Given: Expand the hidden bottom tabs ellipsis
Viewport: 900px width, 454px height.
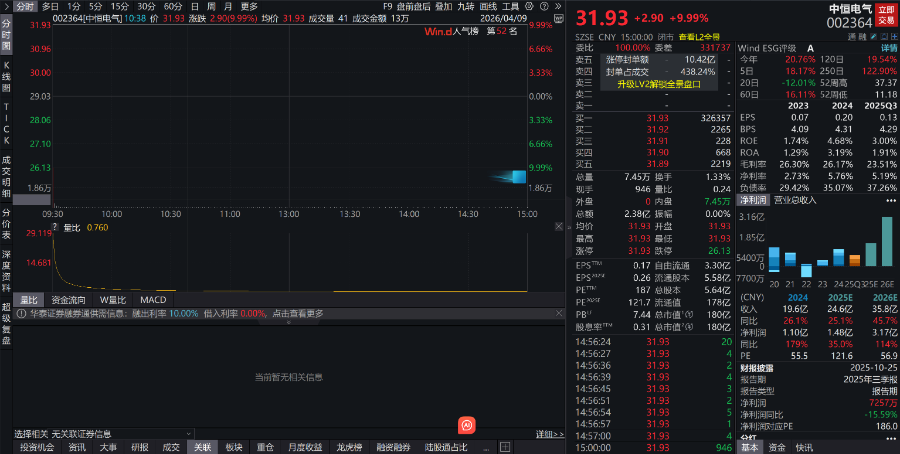Looking at the screenshot, I should coord(487,447).
